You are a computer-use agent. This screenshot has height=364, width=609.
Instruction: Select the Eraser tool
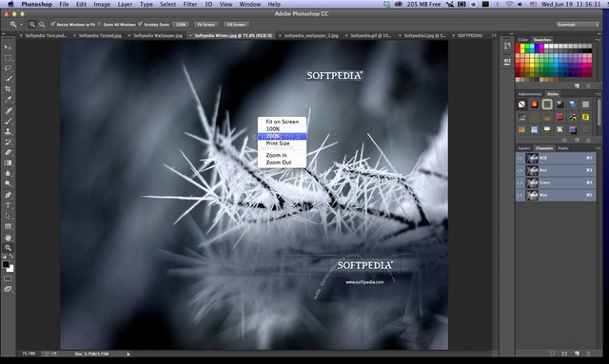(x=8, y=152)
